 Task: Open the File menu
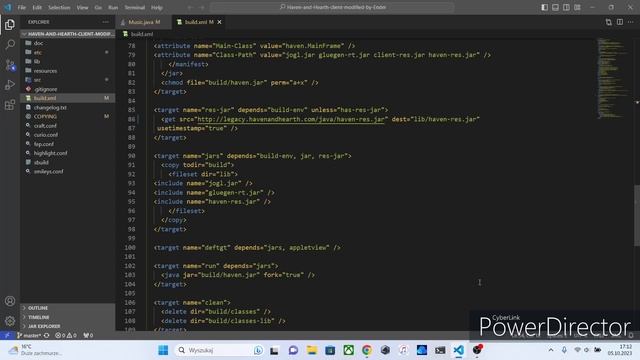(x=22, y=7)
